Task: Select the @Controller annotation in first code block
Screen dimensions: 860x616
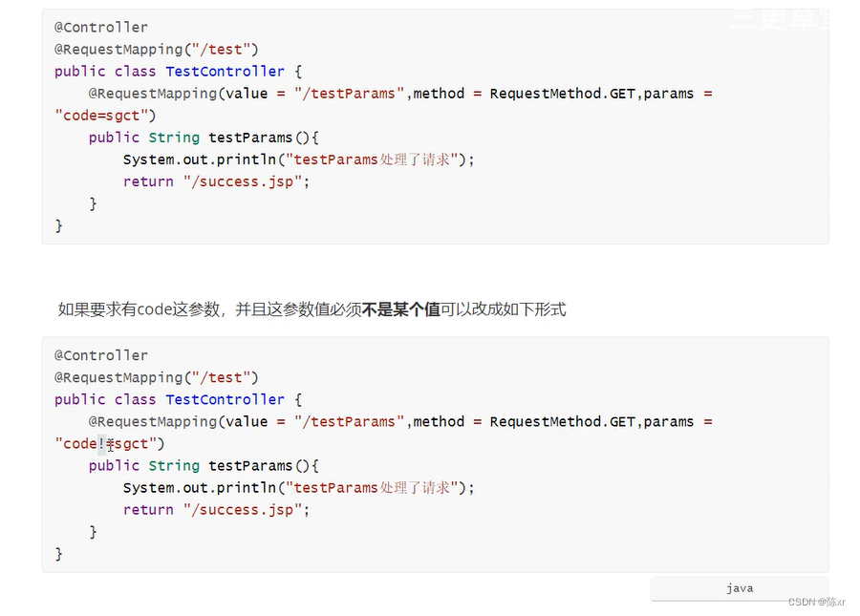Action: [x=100, y=27]
